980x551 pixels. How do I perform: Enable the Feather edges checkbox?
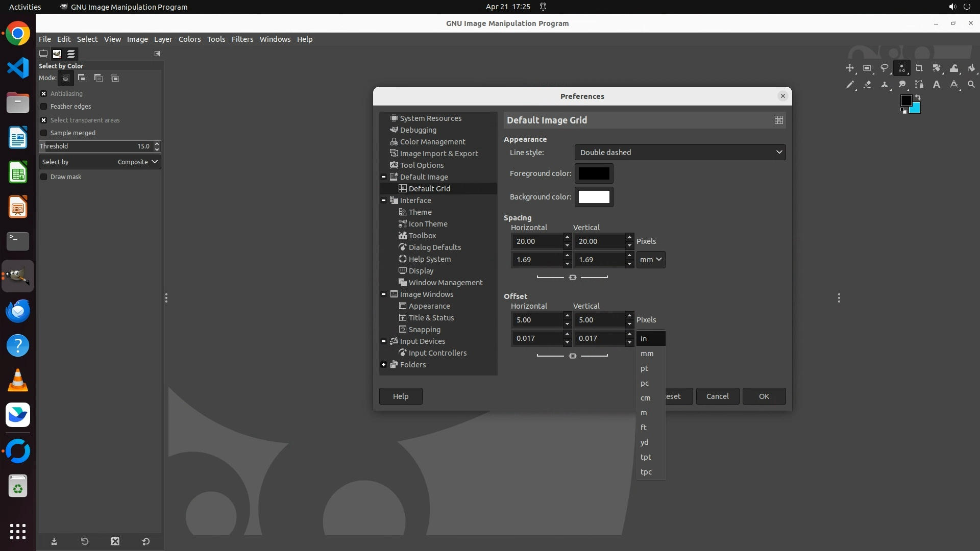pyautogui.click(x=44, y=107)
